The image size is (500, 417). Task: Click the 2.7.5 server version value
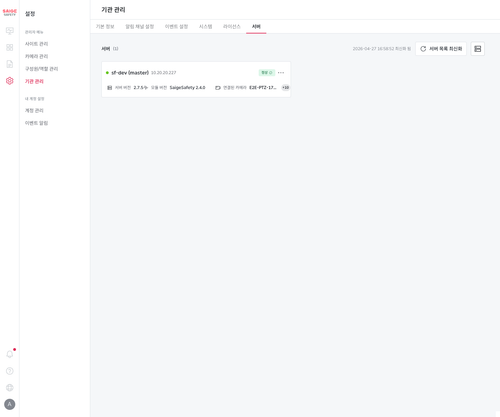coord(140,88)
